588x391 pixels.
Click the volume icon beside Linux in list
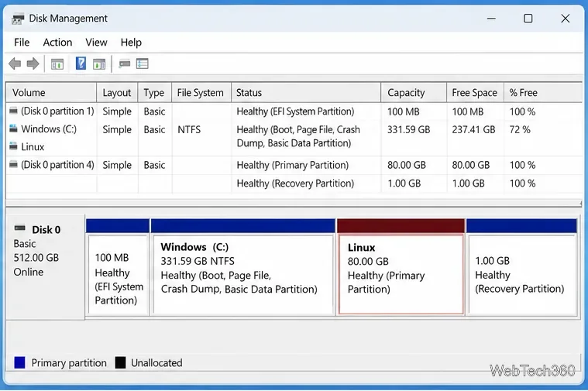click(13, 146)
